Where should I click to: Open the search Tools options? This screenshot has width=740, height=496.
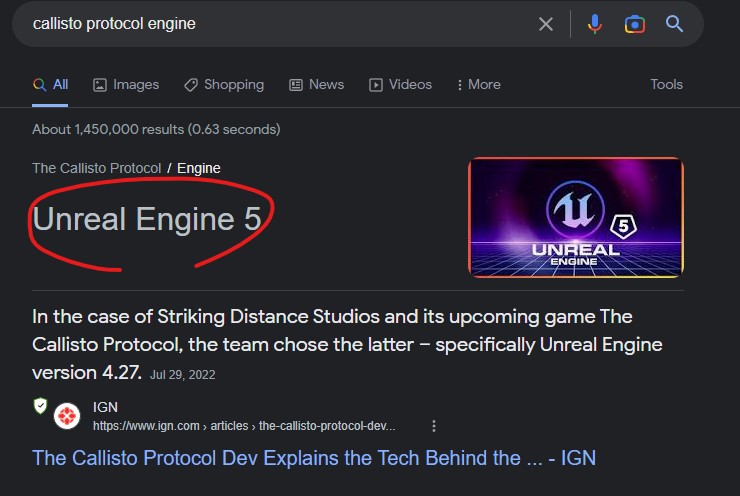[x=666, y=85]
